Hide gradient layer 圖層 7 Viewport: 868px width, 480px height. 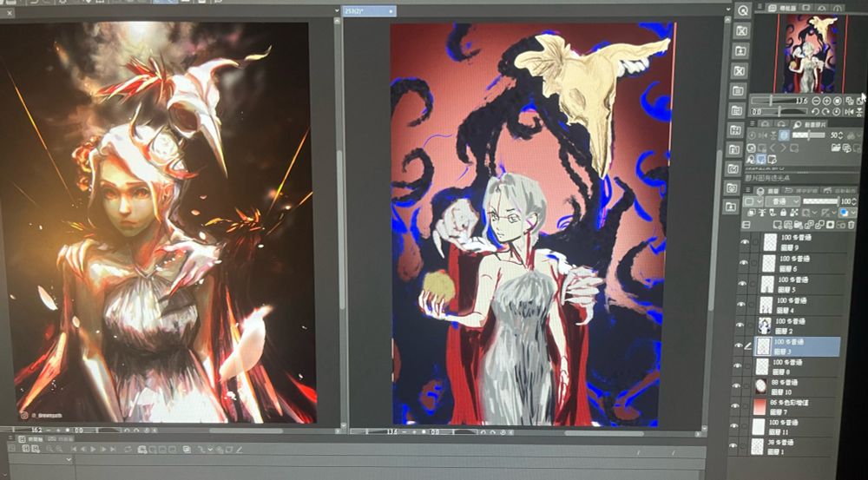[x=735, y=406]
